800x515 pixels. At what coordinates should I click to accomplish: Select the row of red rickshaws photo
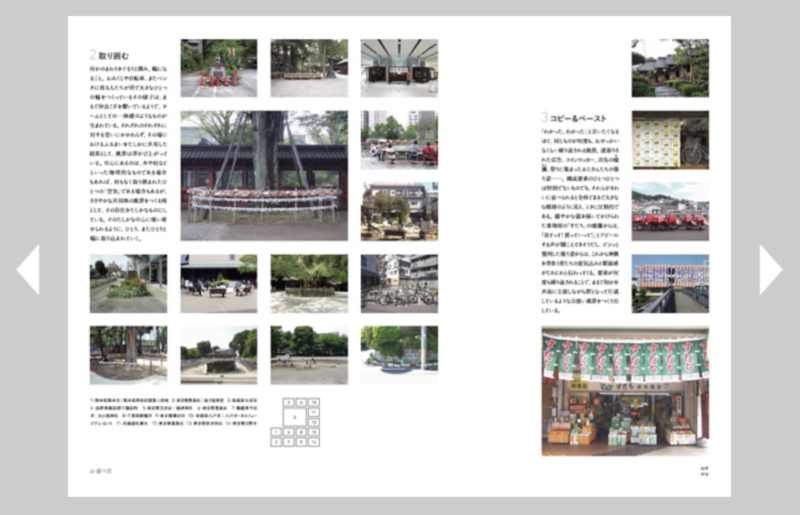(x=670, y=211)
